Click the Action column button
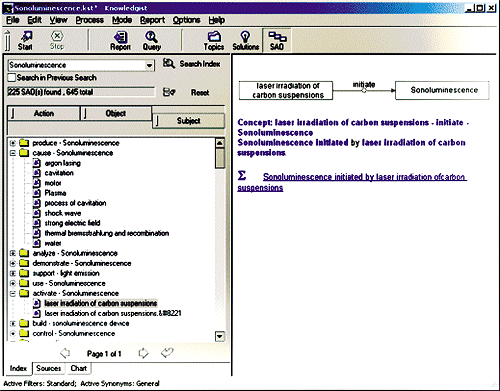The image size is (500, 391). (44, 113)
